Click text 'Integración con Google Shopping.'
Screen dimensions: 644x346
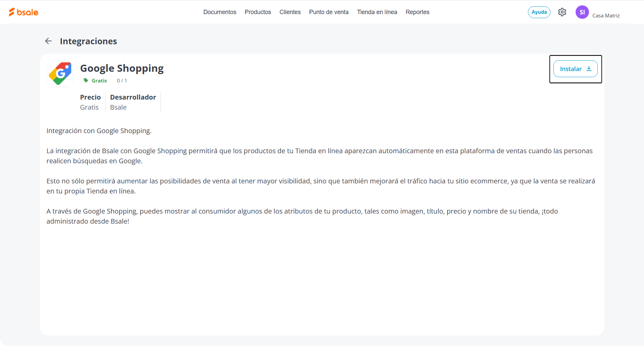click(99, 131)
